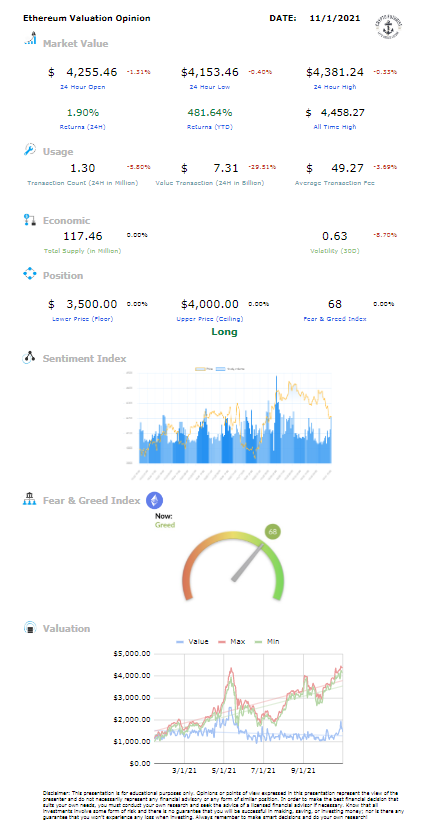Click the 'Greed' status text
This screenshot has height=834, width=428.
[165, 525]
